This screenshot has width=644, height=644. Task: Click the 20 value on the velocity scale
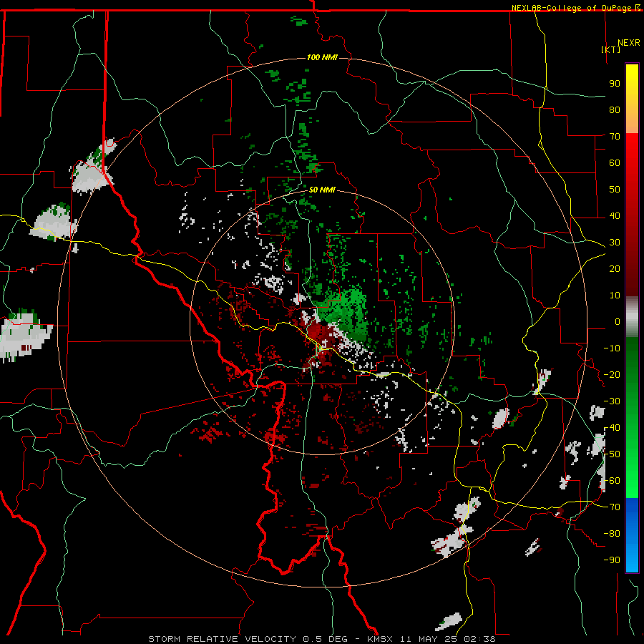coord(615,269)
